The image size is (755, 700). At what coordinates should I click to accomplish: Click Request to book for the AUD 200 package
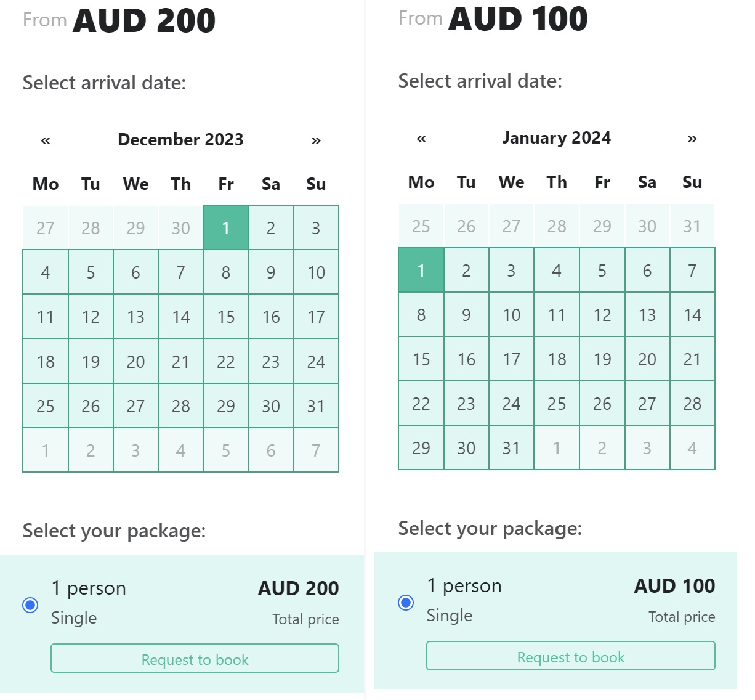pyautogui.click(x=195, y=659)
